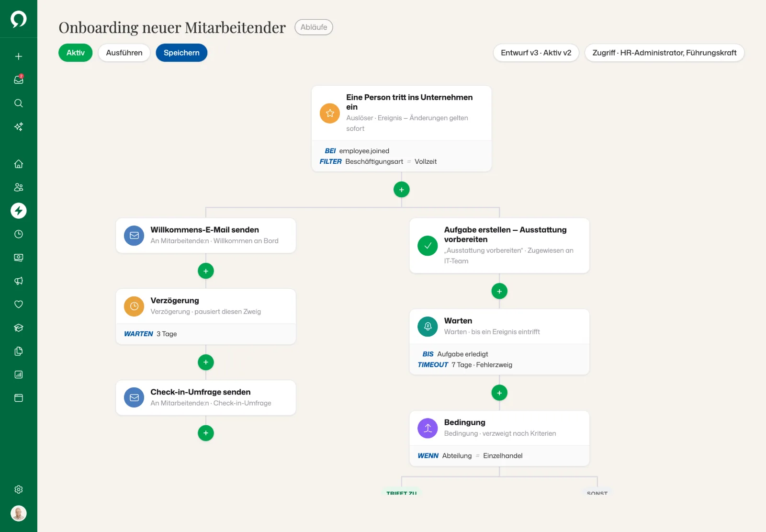Image resolution: width=766 pixels, height=532 pixels.
Task: Add a step below Check-in-Umfrage senden
Action: click(206, 433)
